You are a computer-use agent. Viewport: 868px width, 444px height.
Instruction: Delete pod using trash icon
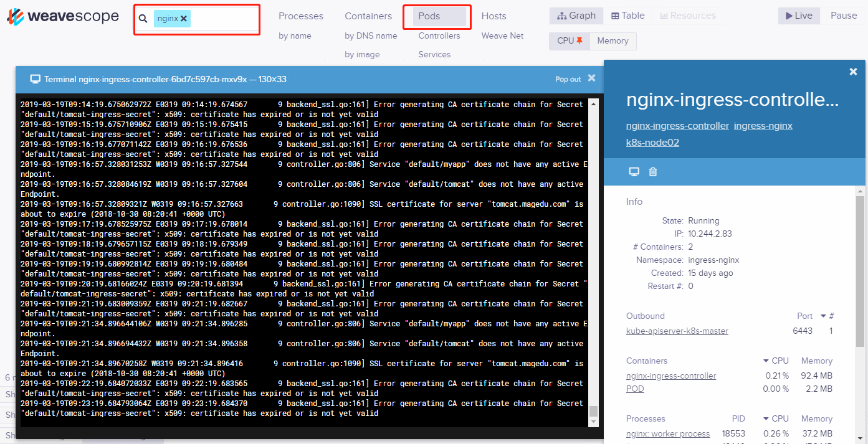[x=653, y=172]
